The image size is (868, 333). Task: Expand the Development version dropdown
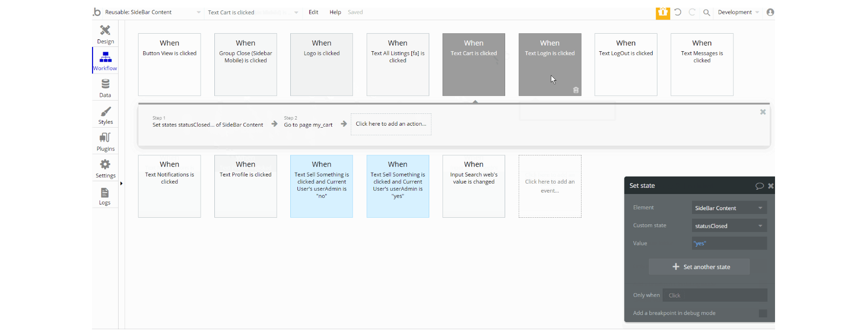[739, 12]
